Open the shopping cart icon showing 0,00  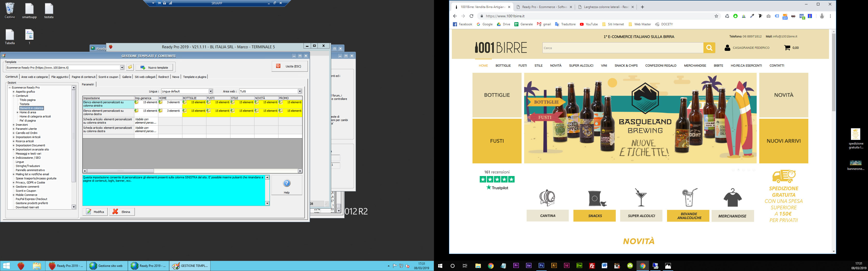click(x=787, y=48)
